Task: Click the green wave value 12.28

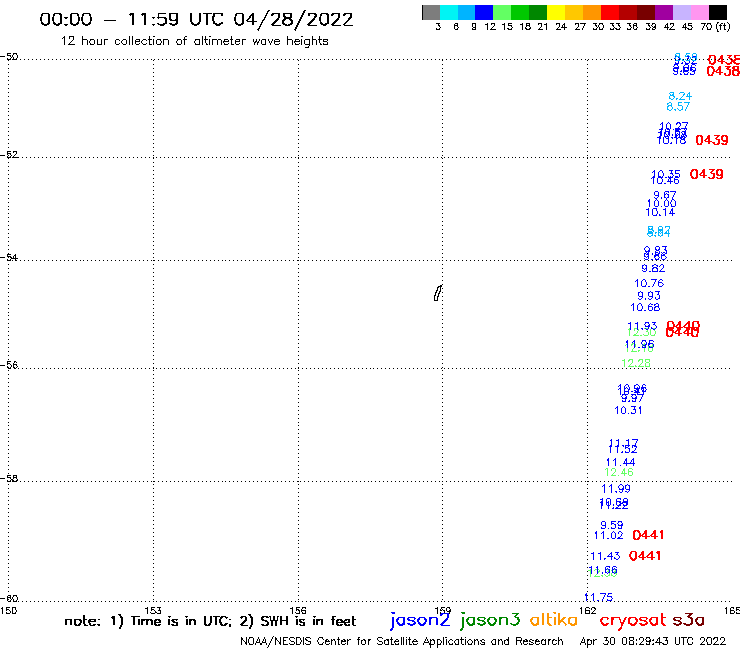Action: point(636,363)
